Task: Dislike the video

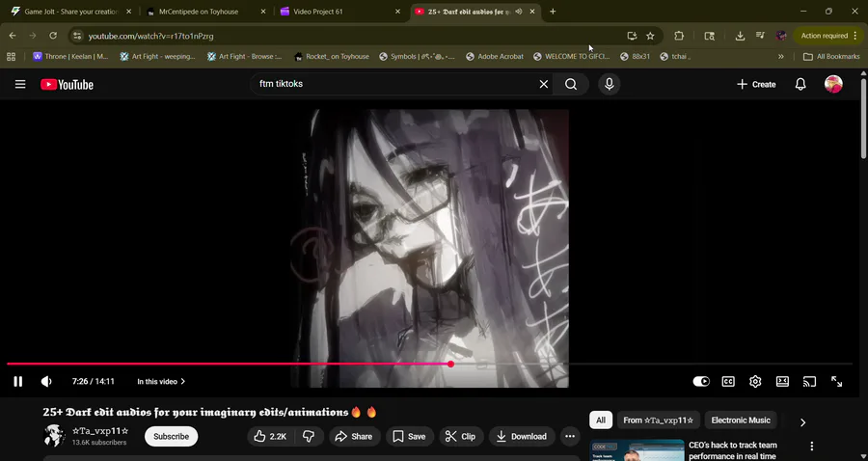Action: (309, 436)
